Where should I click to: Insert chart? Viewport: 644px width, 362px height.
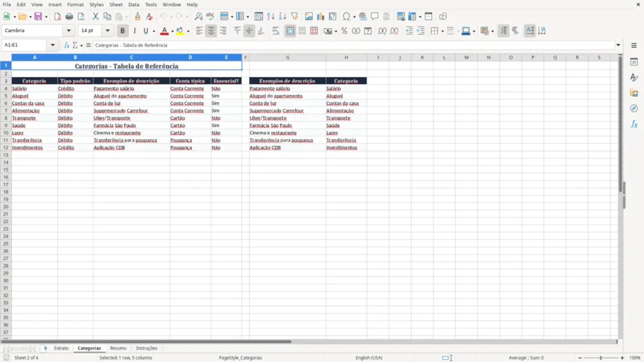pyautogui.click(x=320, y=16)
